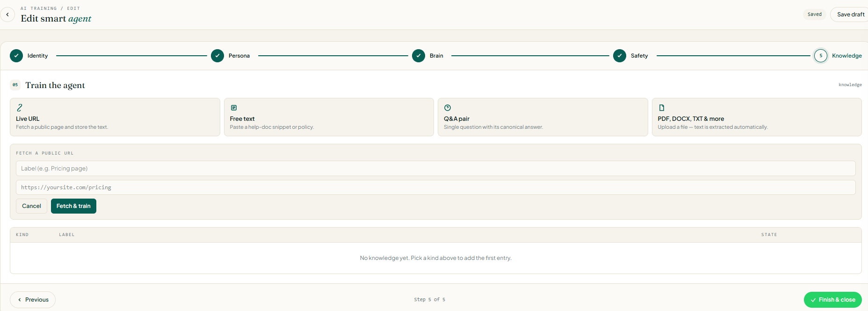Screen dimensions: 868x311
Task: Click the 'Step 5 of 5' text
Action: [429, 300]
